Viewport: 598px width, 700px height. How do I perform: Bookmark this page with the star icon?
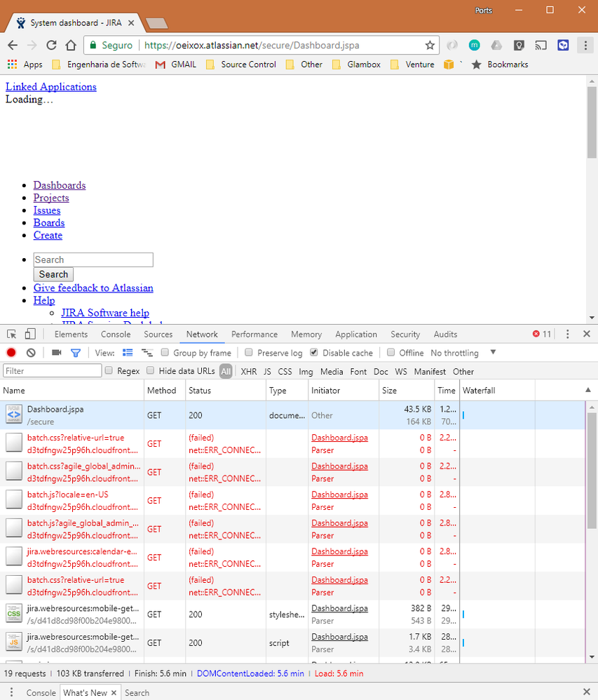(x=430, y=45)
